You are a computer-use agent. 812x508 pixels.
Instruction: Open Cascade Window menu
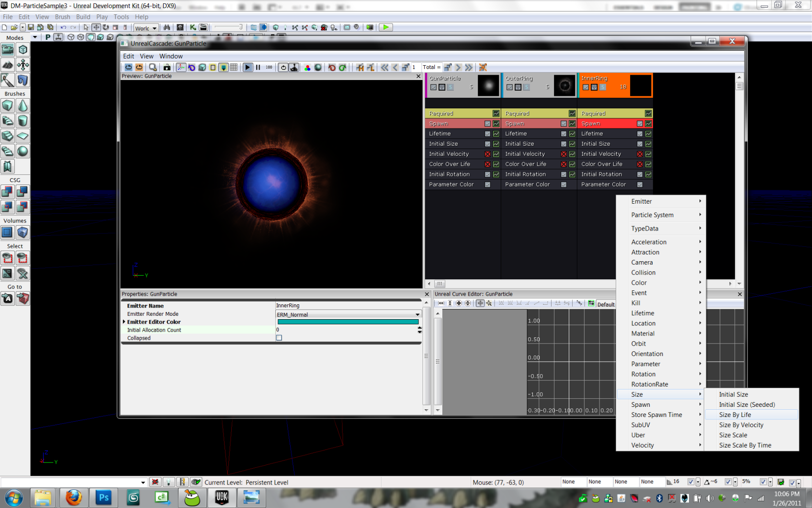pyautogui.click(x=171, y=56)
